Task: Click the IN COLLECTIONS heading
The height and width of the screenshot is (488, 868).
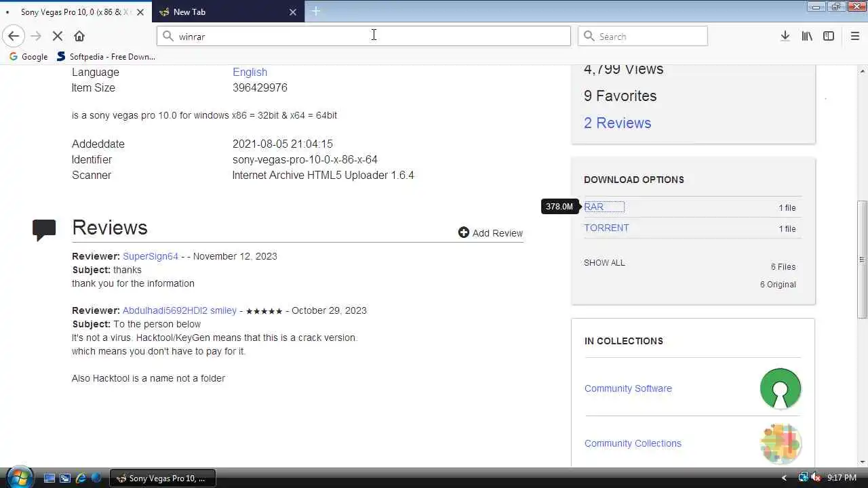Action: coord(624,341)
